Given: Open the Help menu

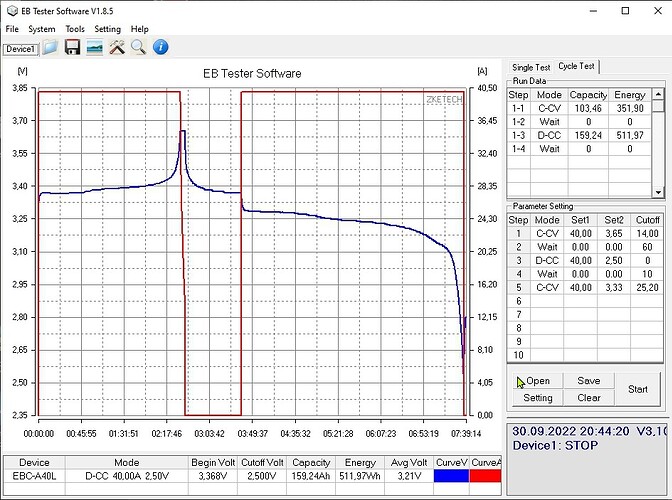Looking at the screenshot, I should coord(140,29).
